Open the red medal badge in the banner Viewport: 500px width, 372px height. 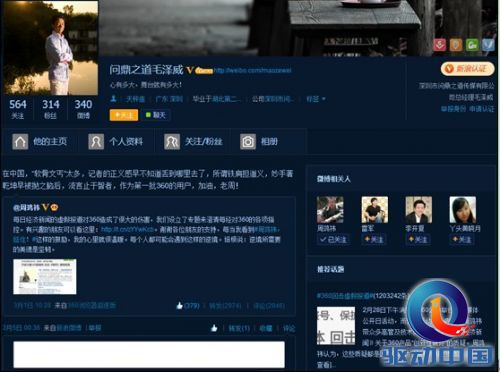(440, 45)
